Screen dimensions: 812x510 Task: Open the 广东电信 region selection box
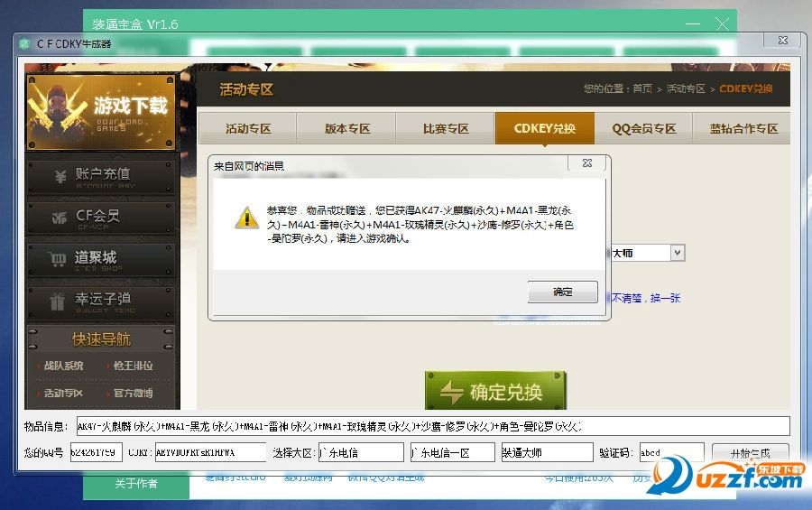(361, 452)
